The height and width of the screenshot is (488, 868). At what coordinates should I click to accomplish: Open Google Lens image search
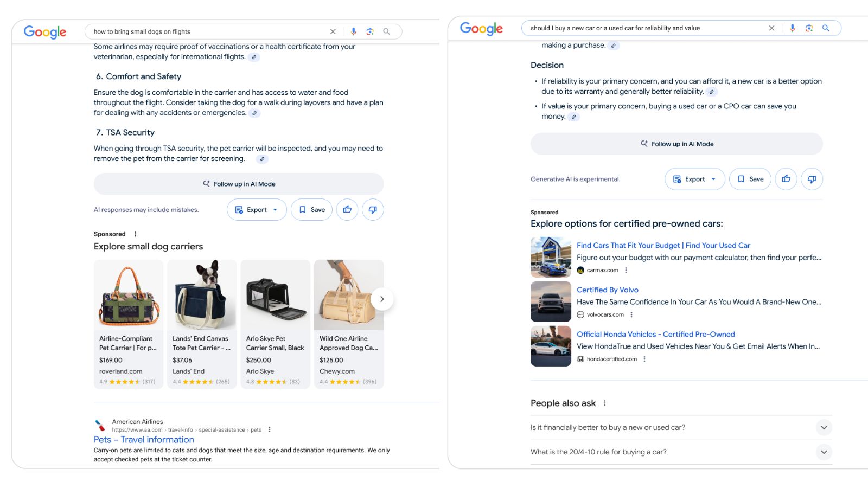pyautogui.click(x=371, y=31)
